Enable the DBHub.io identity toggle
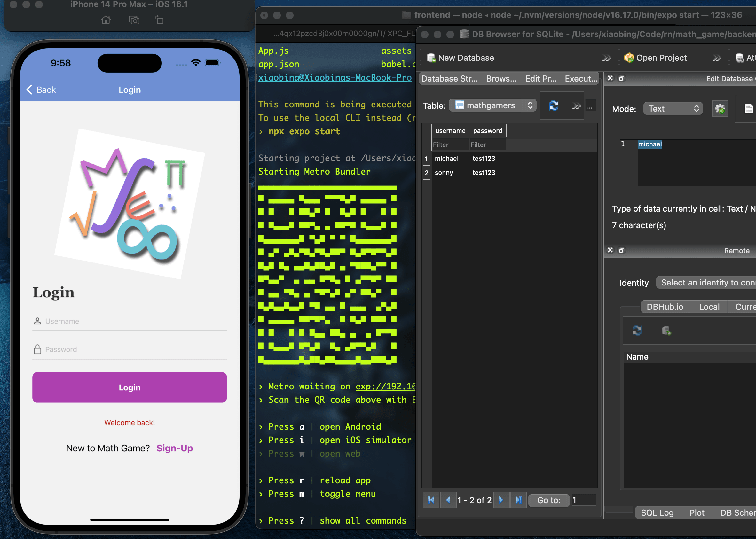The image size is (756, 539). [665, 306]
